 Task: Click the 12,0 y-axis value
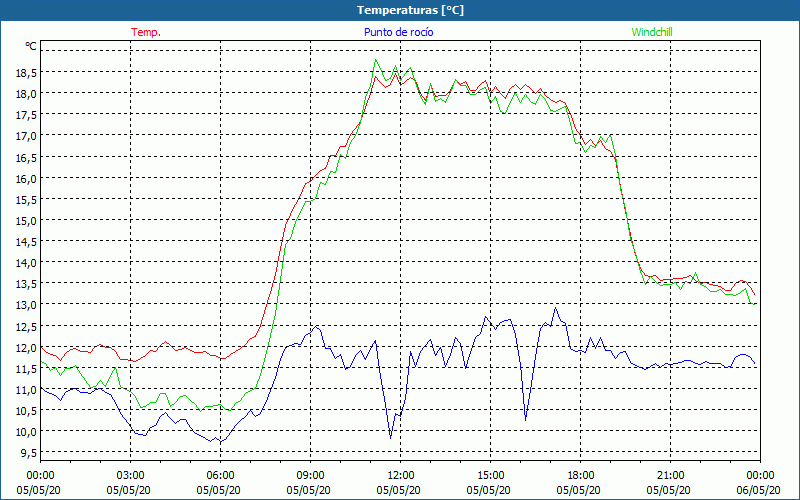pyautogui.click(x=26, y=348)
